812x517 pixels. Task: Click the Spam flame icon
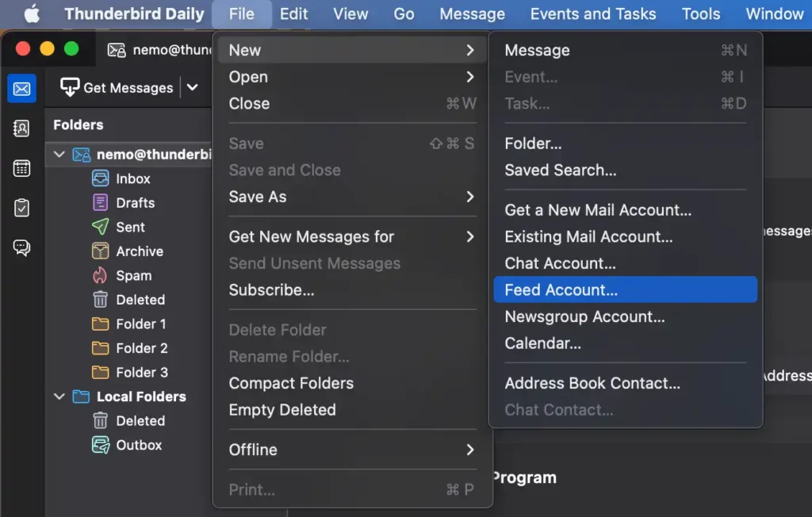click(100, 276)
